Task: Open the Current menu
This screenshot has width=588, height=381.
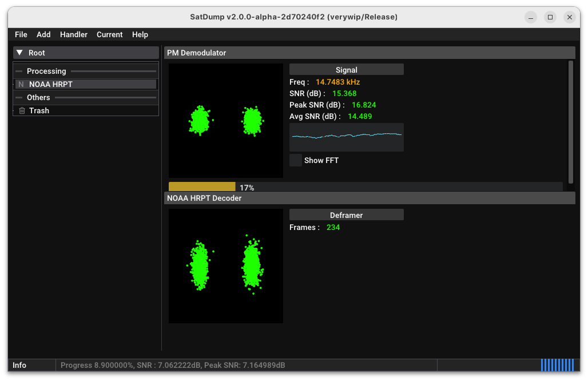Action: coord(109,34)
